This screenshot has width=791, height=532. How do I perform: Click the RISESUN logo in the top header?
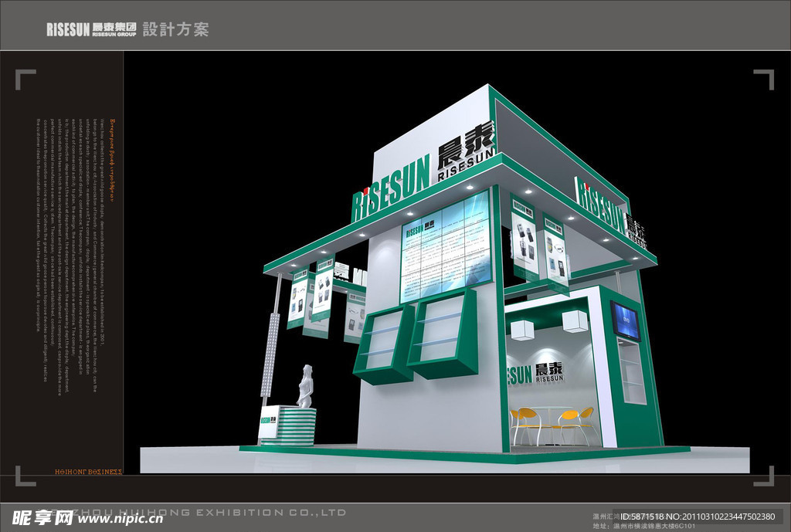click(x=91, y=29)
